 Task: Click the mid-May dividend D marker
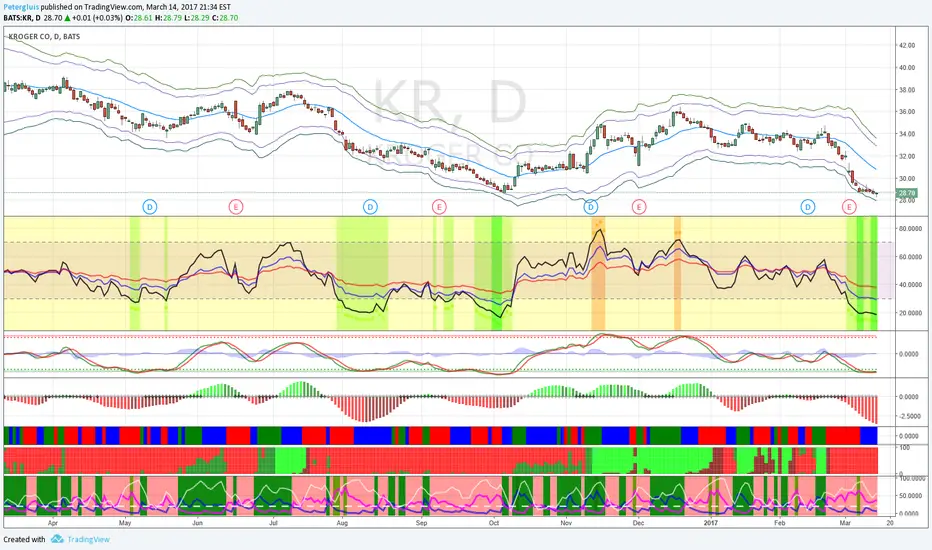pos(150,207)
